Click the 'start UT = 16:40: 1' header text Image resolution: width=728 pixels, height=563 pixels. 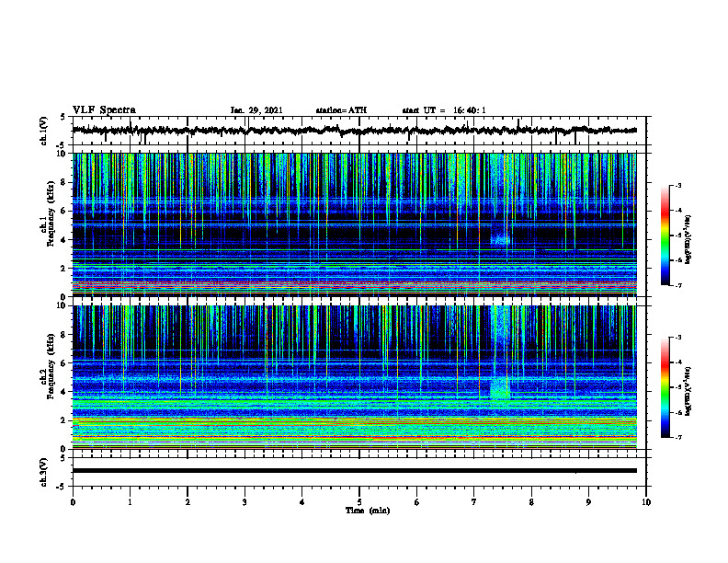pos(444,110)
